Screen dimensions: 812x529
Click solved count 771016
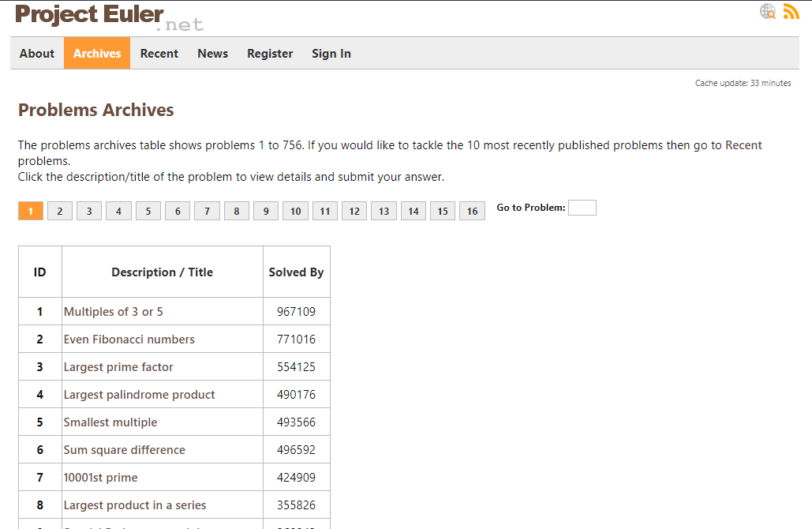[x=296, y=340]
